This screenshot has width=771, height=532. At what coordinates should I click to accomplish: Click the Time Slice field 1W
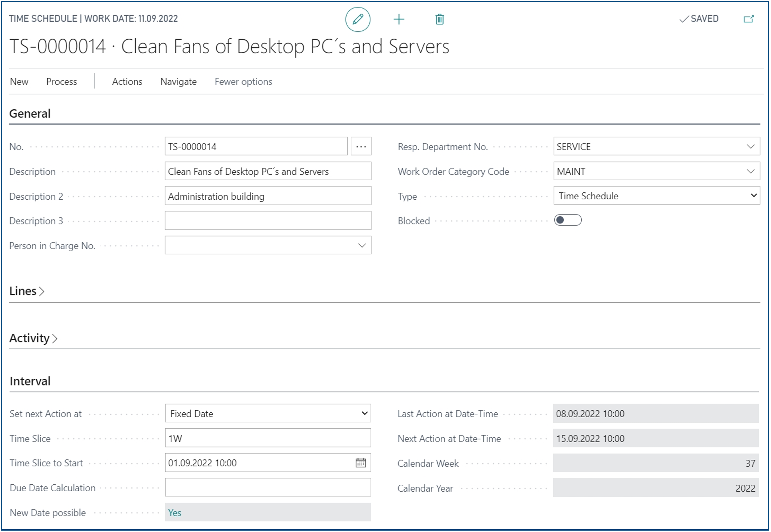click(268, 438)
